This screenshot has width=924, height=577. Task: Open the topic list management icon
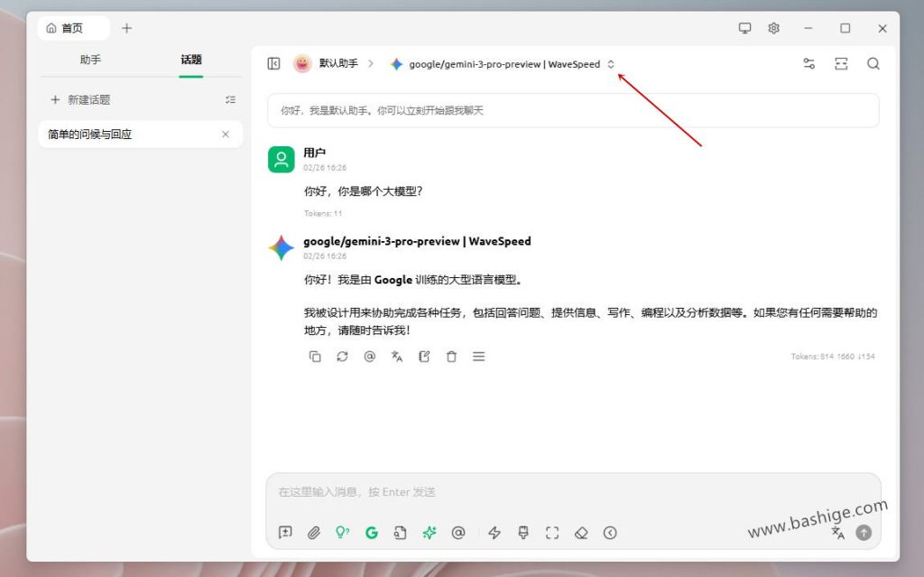[x=230, y=99]
